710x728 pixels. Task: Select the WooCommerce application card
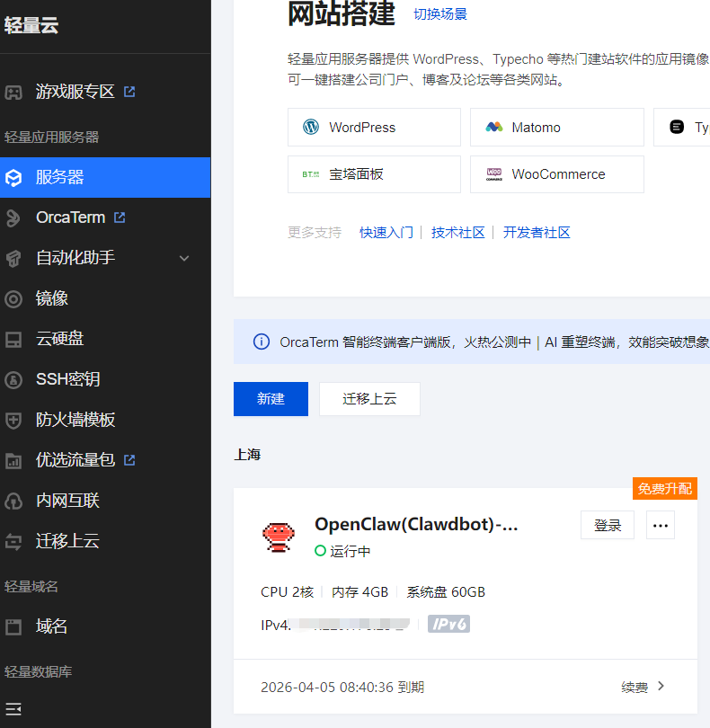click(557, 174)
